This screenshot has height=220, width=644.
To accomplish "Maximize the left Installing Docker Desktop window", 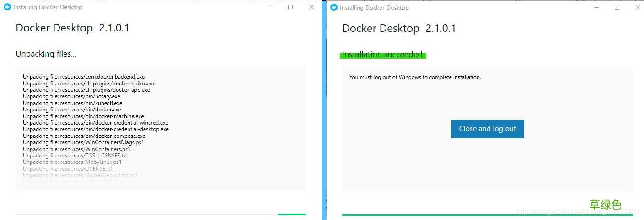I will pyautogui.click(x=290, y=7).
